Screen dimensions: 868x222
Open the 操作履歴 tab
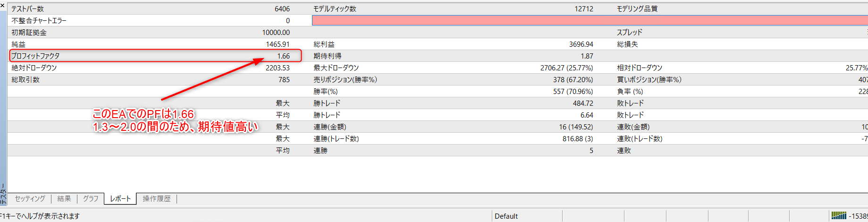click(157, 199)
